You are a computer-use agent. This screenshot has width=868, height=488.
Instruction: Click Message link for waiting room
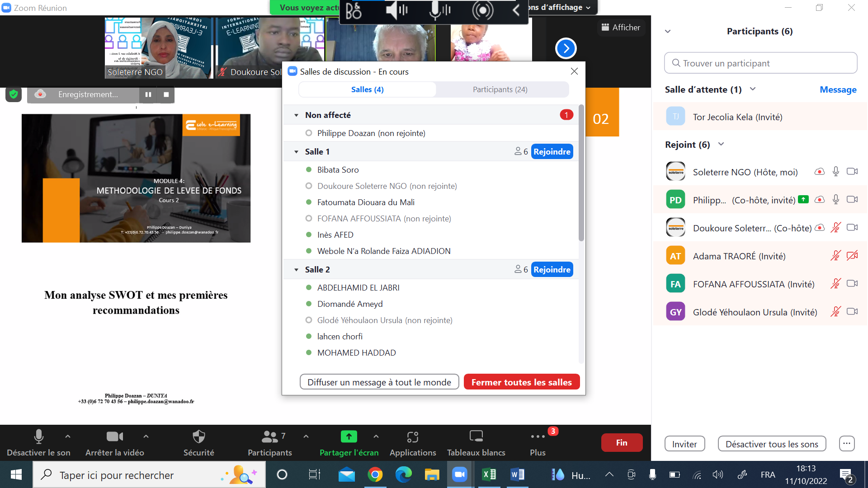click(x=838, y=89)
